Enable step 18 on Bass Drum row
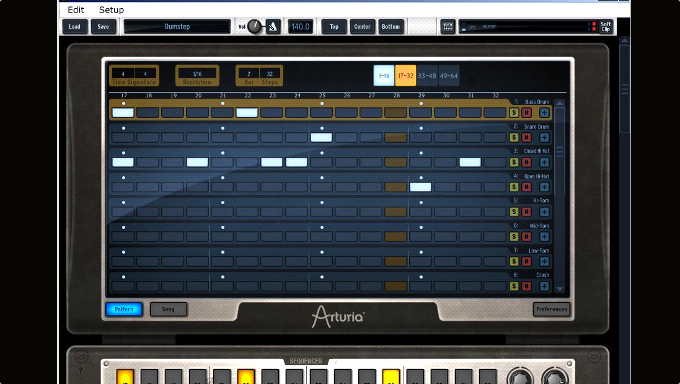Viewport: 680px width, 384px height. coord(148,113)
